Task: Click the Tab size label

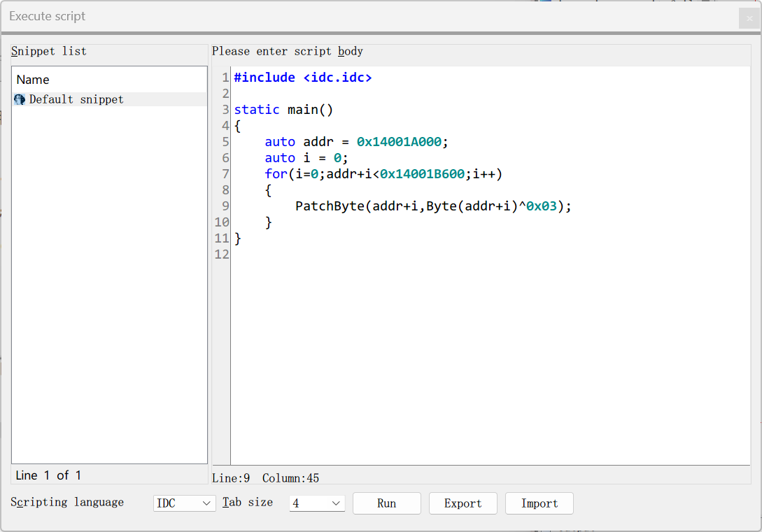Action: (248, 502)
